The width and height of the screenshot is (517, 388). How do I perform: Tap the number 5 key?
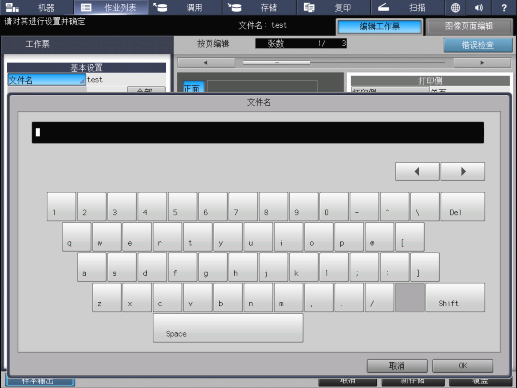[183, 206]
